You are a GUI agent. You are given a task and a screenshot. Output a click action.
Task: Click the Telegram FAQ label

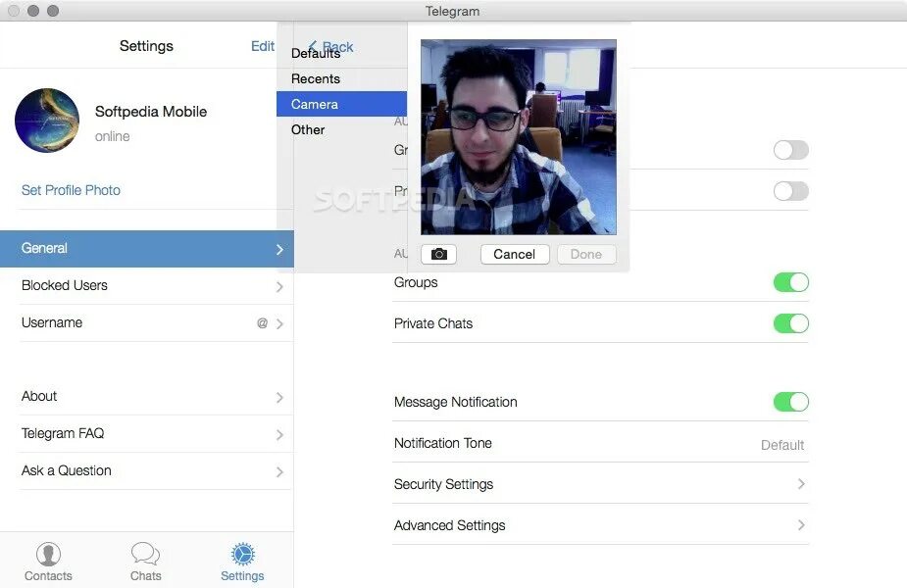pyautogui.click(x=63, y=433)
